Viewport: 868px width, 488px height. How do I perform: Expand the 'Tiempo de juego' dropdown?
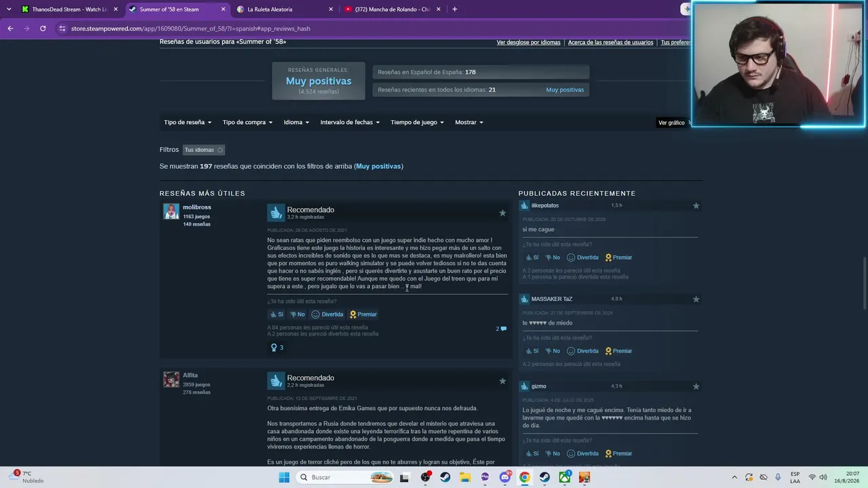pyautogui.click(x=417, y=123)
